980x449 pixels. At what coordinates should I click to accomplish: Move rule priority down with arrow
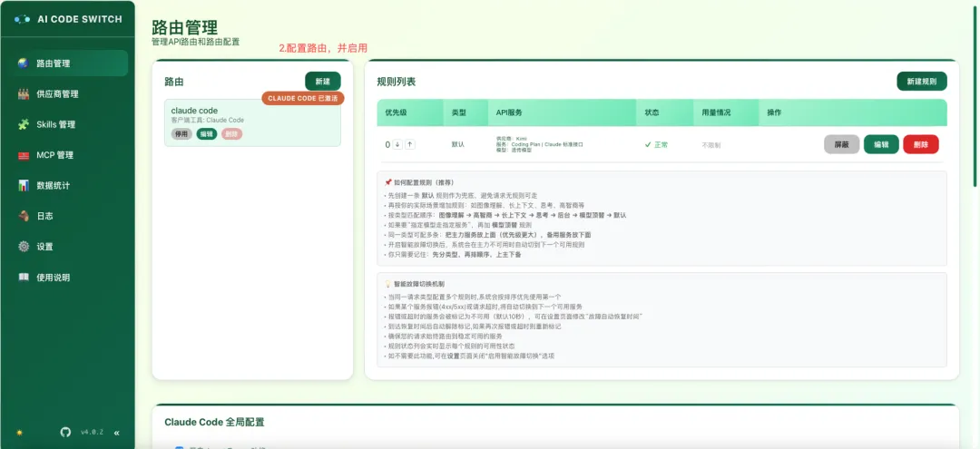tap(397, 144)
